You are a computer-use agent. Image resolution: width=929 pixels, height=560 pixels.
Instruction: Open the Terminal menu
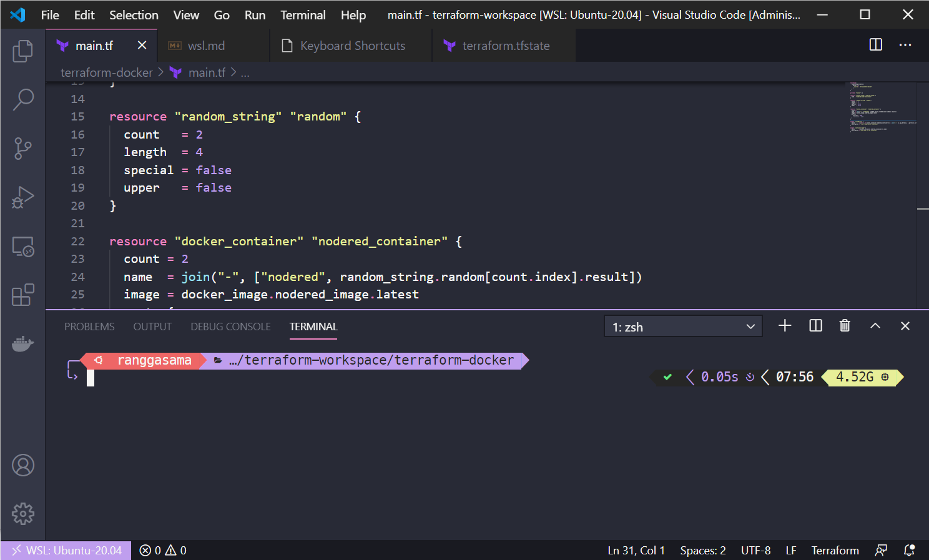coord(303,15)
